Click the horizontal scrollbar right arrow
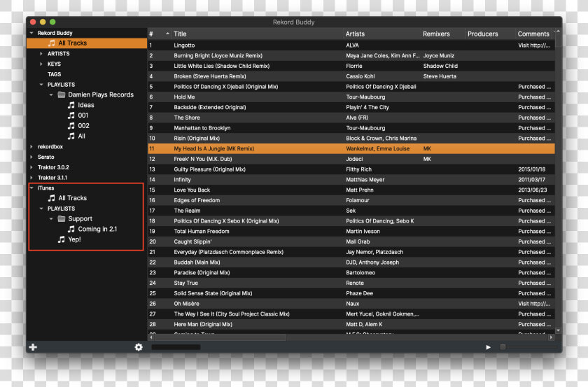 click(x=551, y=337)
